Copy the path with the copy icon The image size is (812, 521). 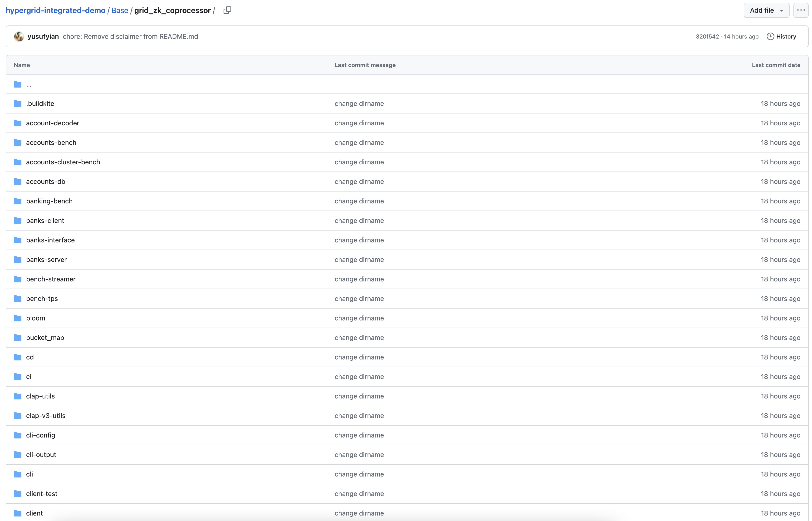(227, 10)
